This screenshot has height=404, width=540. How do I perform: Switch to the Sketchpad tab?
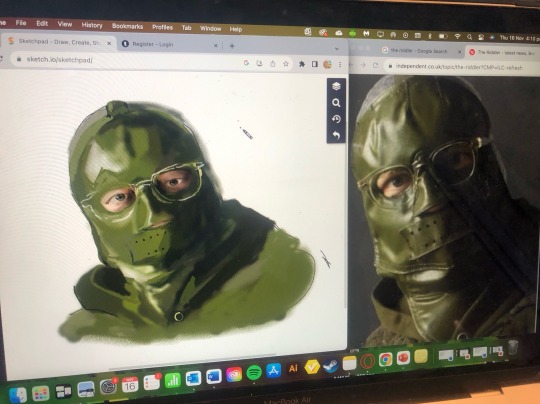click(x=59, y=42)
